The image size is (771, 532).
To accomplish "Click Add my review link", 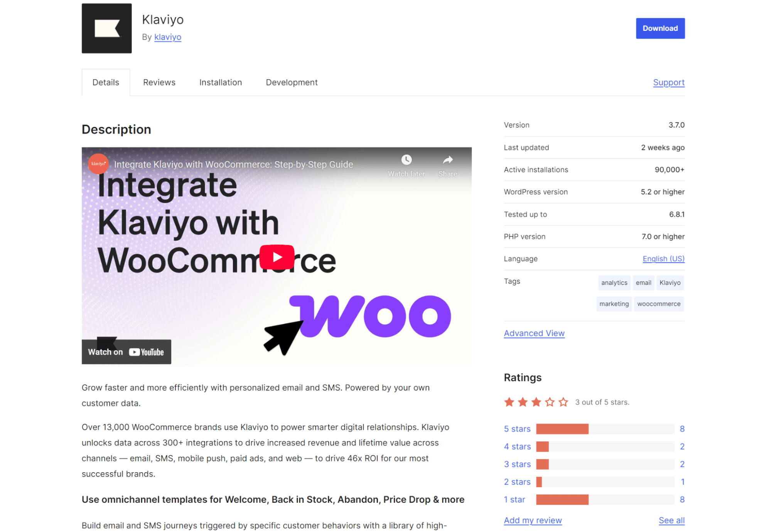I will (x=533, y=520).
